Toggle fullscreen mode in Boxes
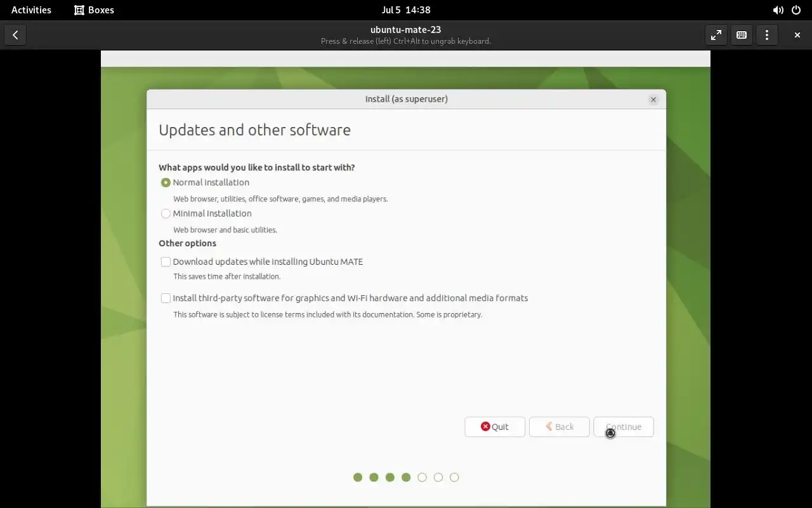The height and width of the screenshot is (508, 812). (x=716, y=35)
